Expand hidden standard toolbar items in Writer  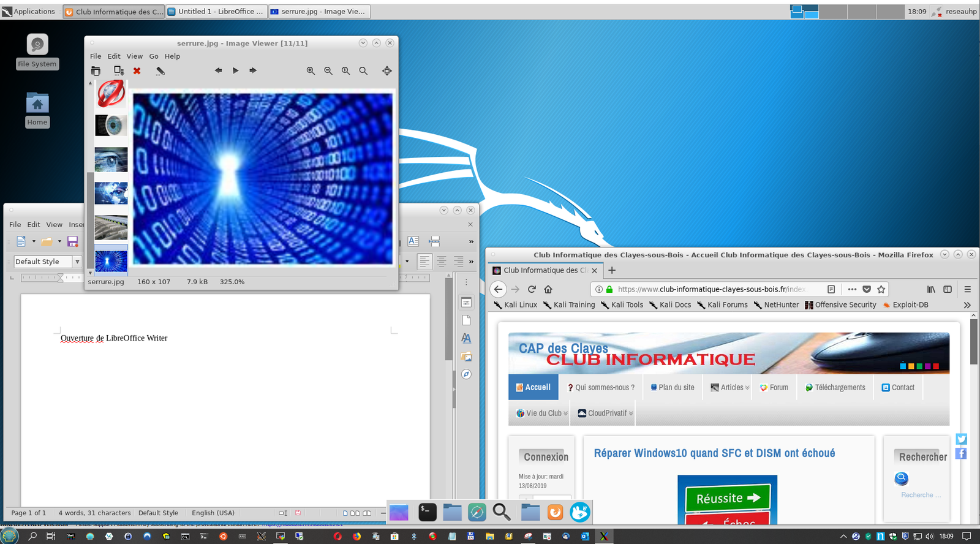click(471, 241)
